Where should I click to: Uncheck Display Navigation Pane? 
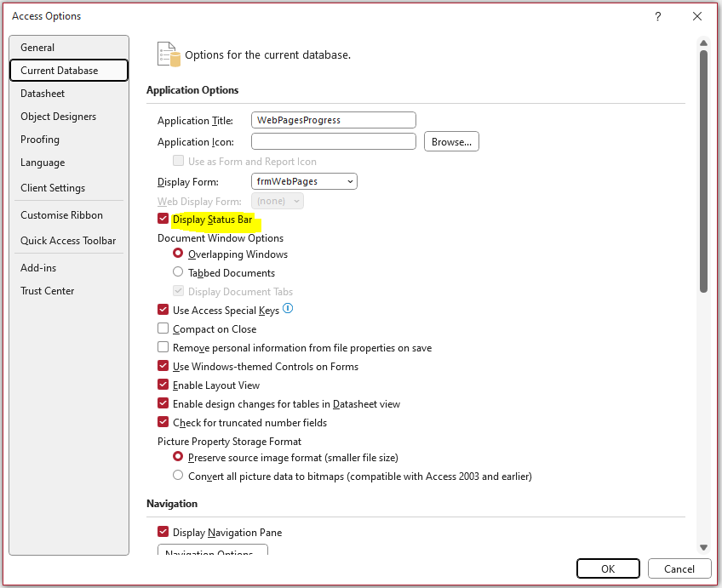tap(163, 531)
